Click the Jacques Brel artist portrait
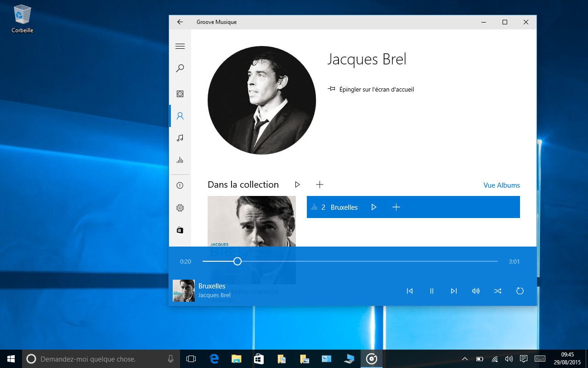Viewport: 588px width, 368px height. tap(262, 100)
